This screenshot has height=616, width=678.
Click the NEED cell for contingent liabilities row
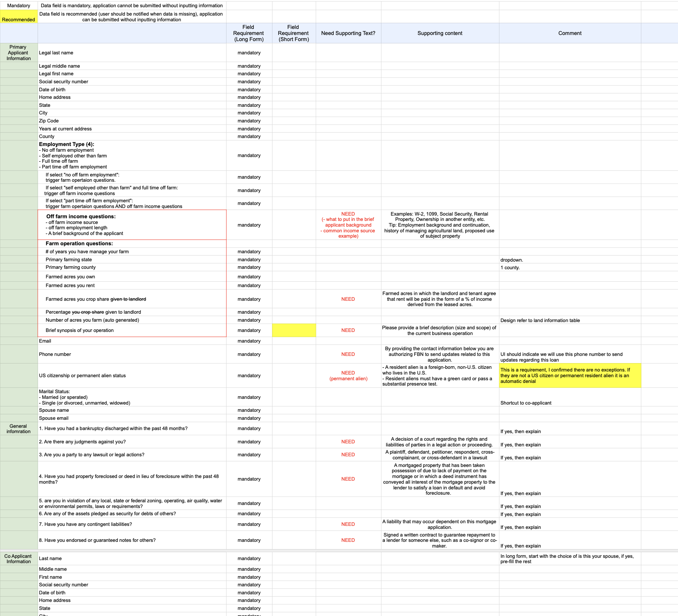(348, 524)
